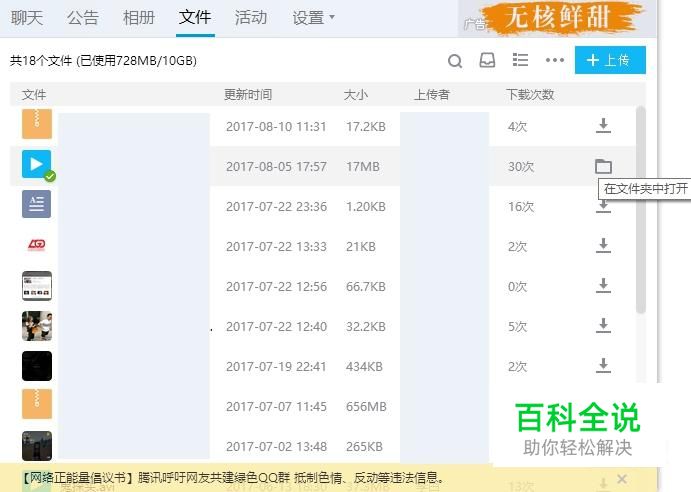Image resolution: width=691 pixels, height=492 pixels.
Task: Click the date 2017-08-10 11:31
Action: [276, 127]
